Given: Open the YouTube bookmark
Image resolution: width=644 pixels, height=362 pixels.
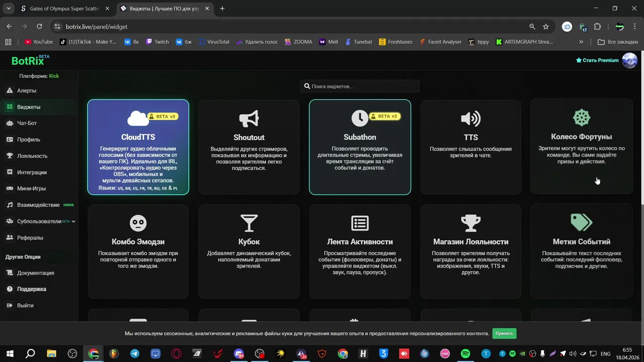Looking at the screenshot, I should click(x=39, y=42).
